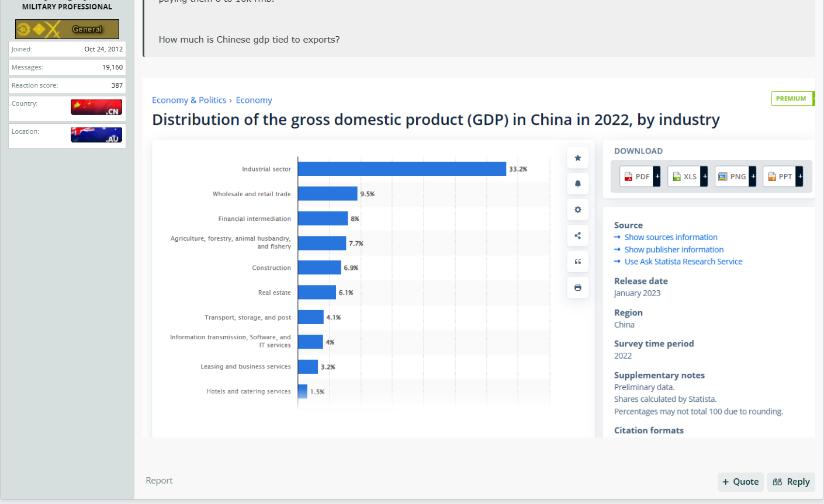Click the Real estate 6.1% bar
824x504 pixels.
point(317,292)
